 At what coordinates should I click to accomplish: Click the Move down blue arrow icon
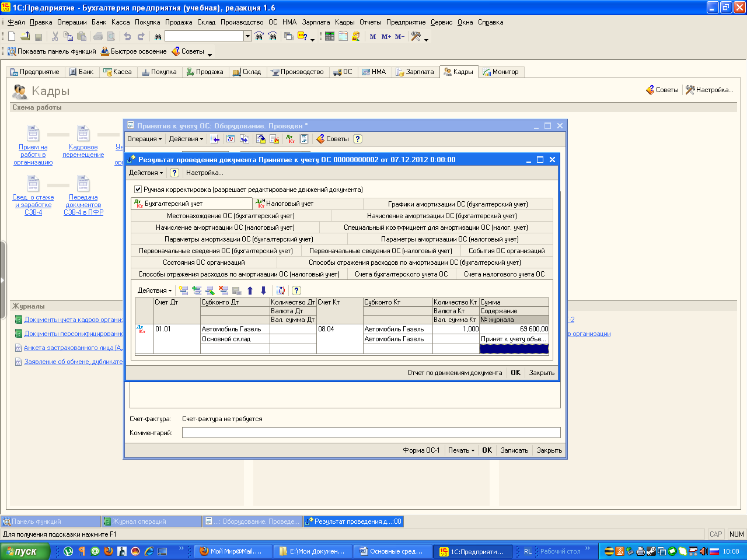[x=263, y=290]
